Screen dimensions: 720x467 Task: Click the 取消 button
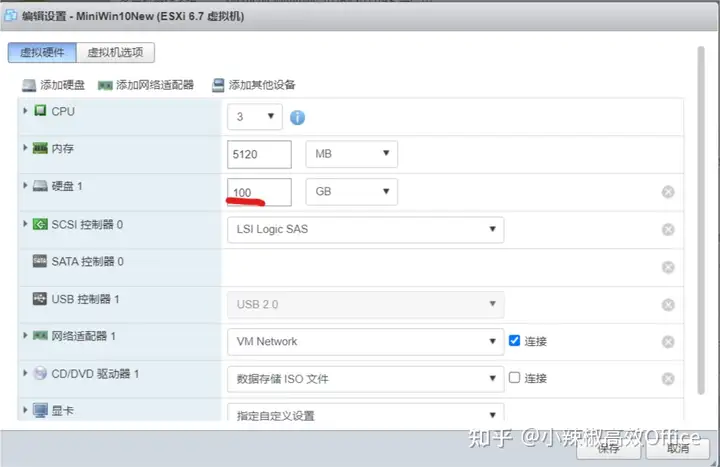[x=678, y=448]
